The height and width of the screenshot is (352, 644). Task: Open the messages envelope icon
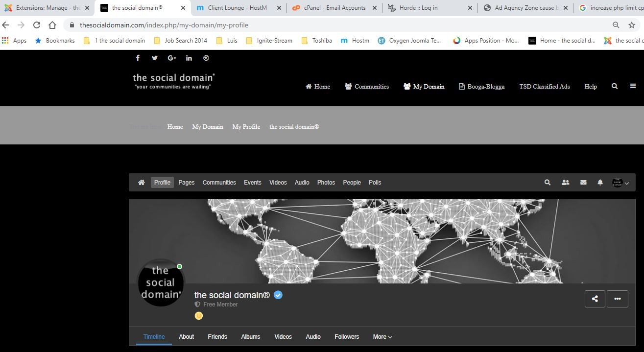coord(583,183)
